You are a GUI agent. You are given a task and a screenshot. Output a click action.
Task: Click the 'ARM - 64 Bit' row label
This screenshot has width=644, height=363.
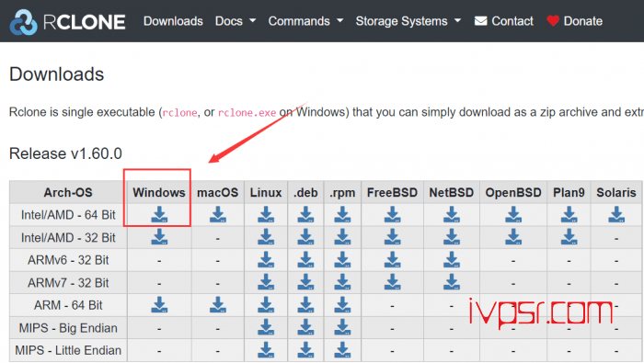(68, 305)
